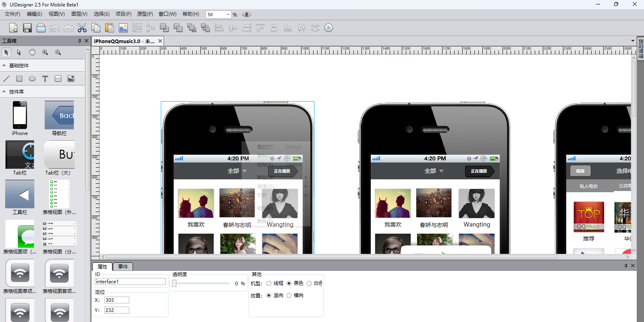Group selected objects icon
Viewport: 644px width, 322px height.
click(x=137, y=28)
